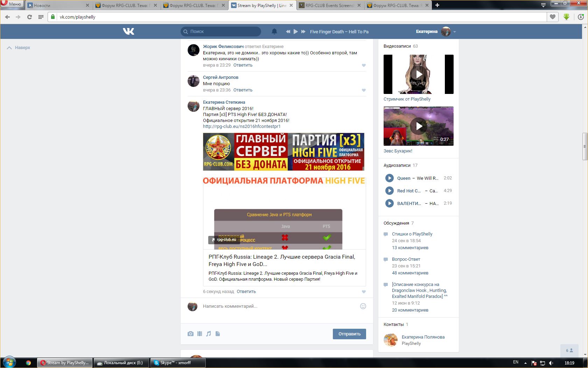Open the РПГ-Клуб Russia link preview title
588x368 pixels.
(282, 260)
